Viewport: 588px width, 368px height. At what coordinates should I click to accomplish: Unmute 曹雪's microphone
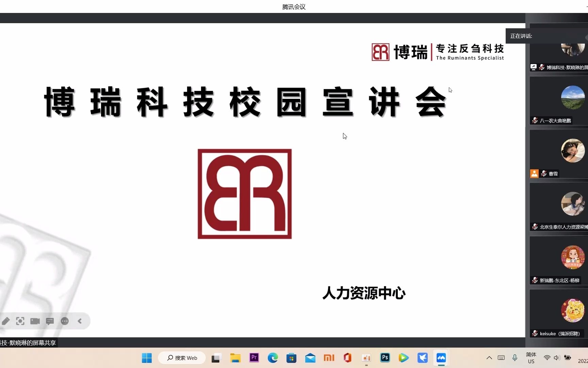pos(543,173)
